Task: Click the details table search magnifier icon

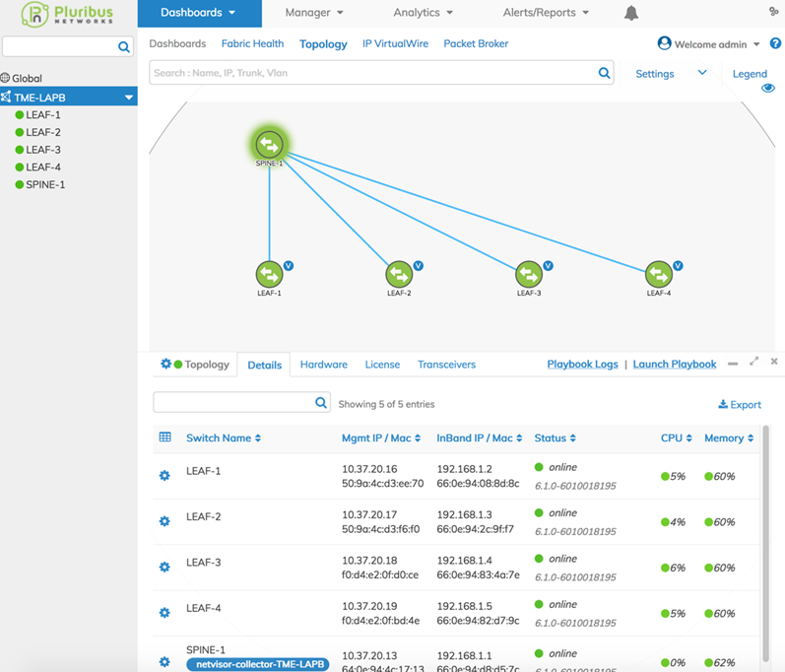Action: pos(321,403)
